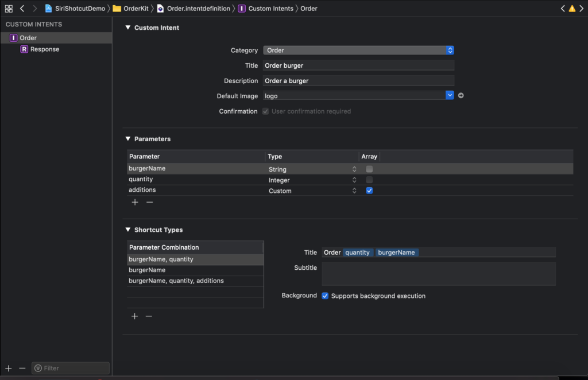The width and height of the screenshot is (588, 380).
Task: Collapse the Custom Intent section
Action: tap(128, 28)
